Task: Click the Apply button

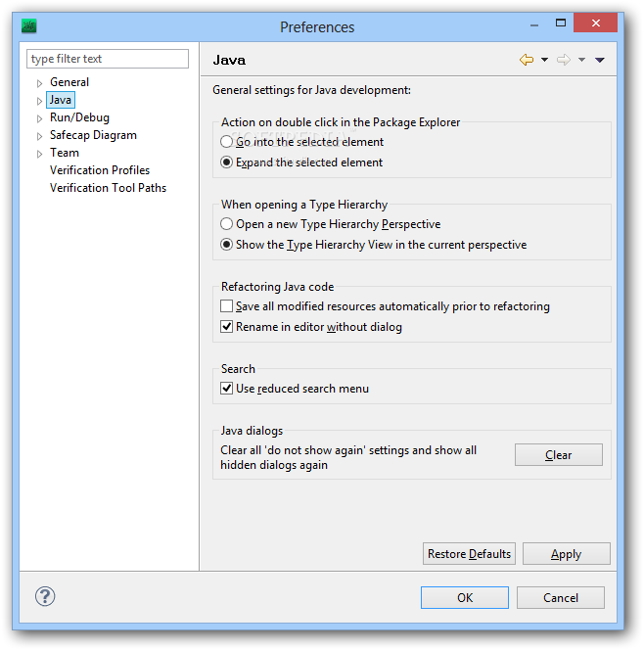Action: pos(566,554)
